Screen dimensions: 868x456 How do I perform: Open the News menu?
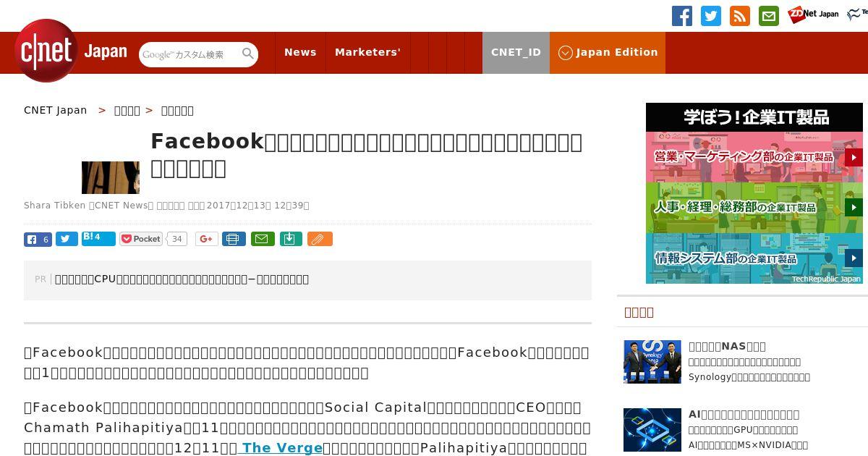[x=300, y=52]
